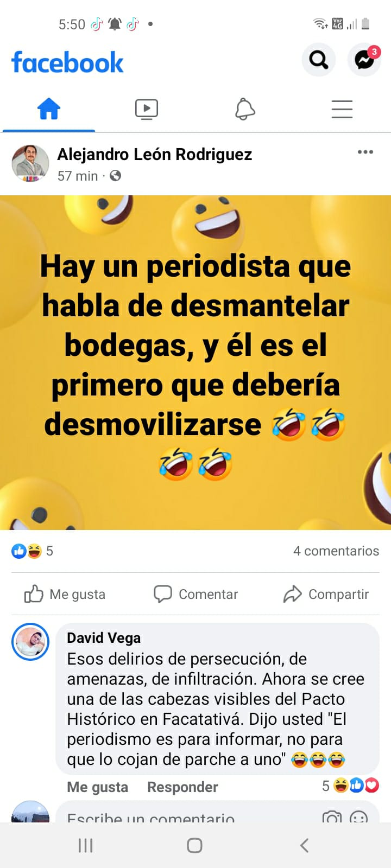
Task: Toggle Me gusta on the post
Action: [65, 594]
